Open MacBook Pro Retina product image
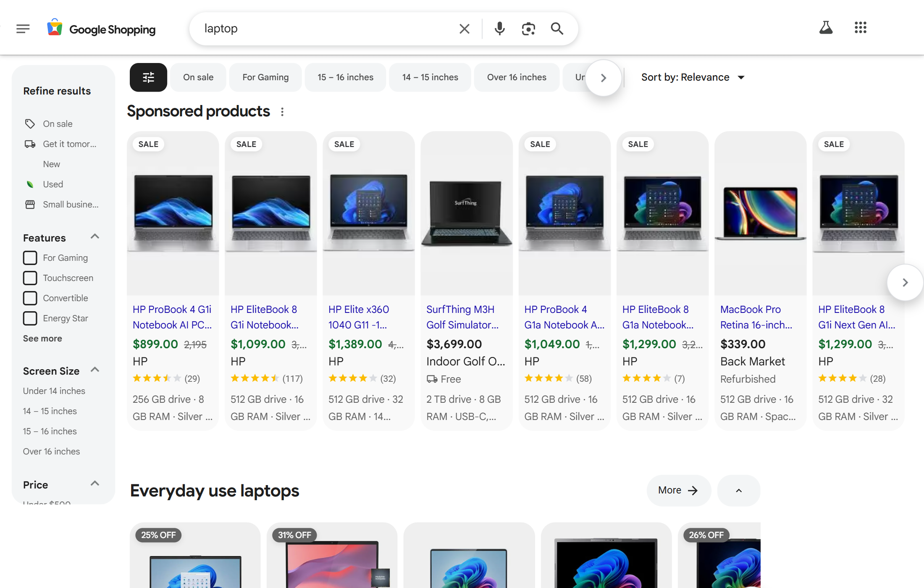 (x=760, y=213)
